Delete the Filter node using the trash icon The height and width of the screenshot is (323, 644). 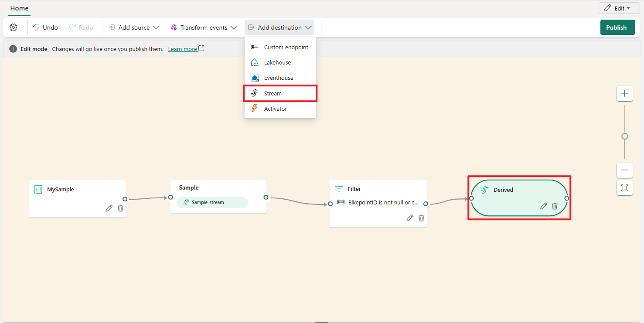coord(421,218)
